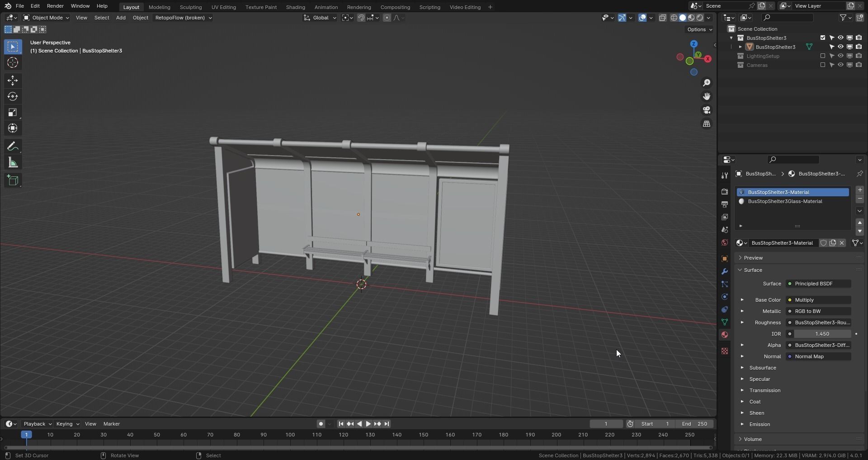Open Playback dropdown in timeline
This screenshot has height=460, width=868.
point(37,424)
